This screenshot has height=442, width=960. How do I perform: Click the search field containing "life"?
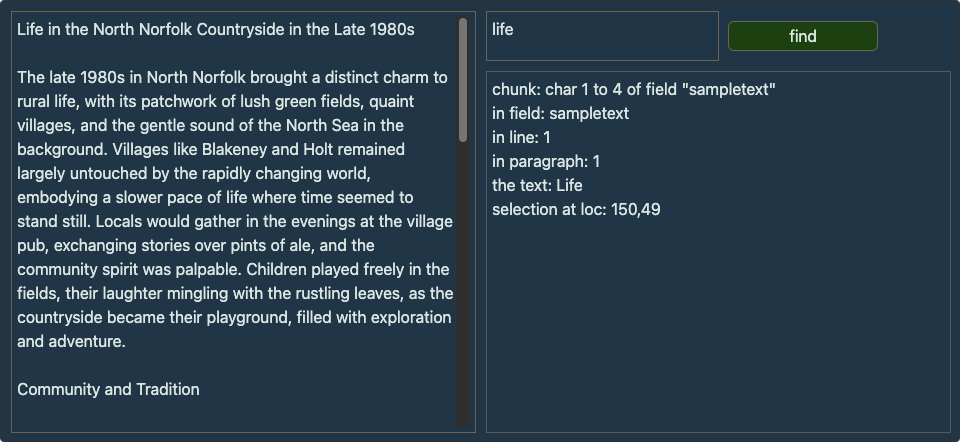[x=602, y=36]
